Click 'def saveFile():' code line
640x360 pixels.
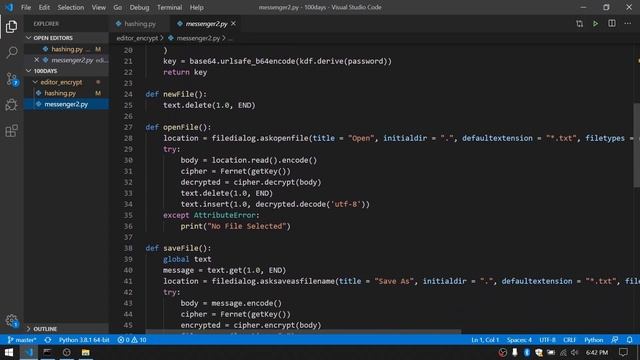click(178, 248)
